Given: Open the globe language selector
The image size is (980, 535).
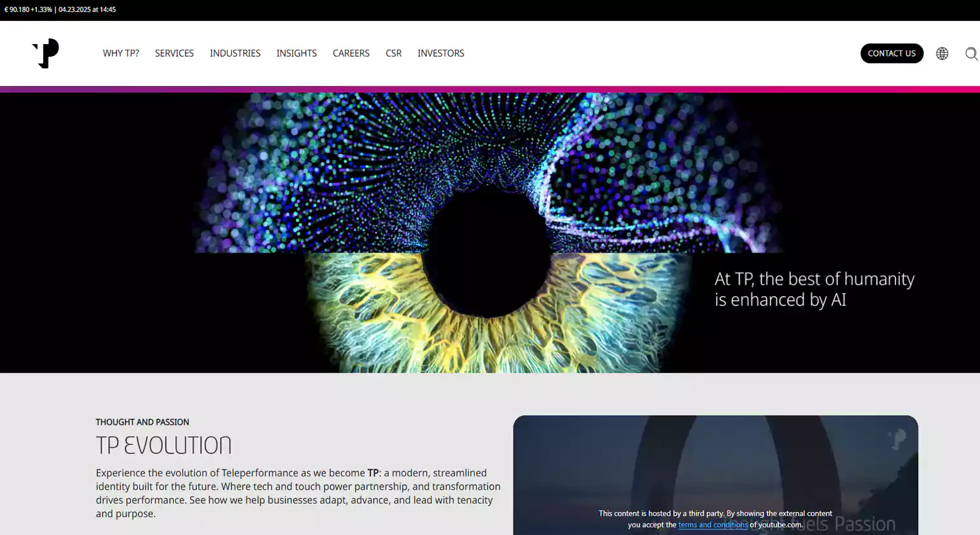Looking at the screenshot, I should tap(942, 53).
